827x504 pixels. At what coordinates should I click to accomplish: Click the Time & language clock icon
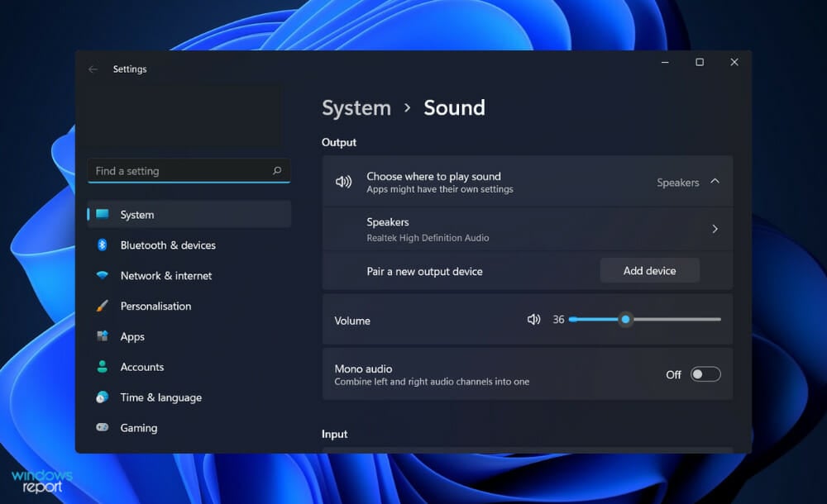click(x=103, y=397)
